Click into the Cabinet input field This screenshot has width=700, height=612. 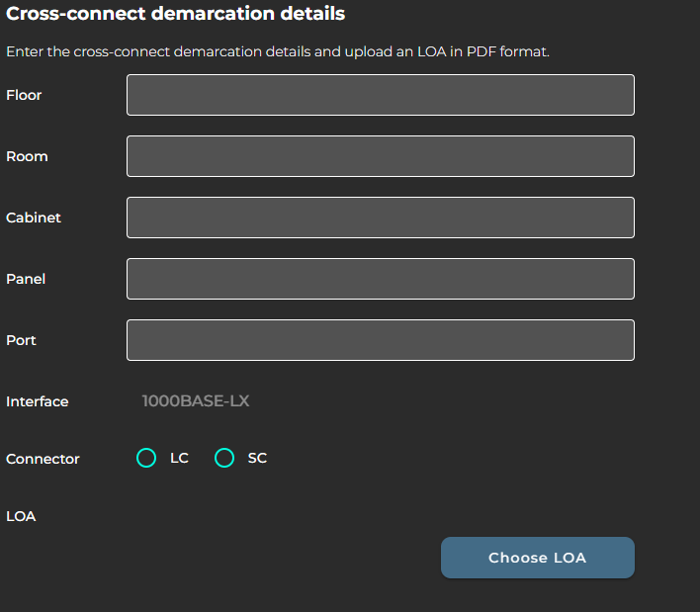coord(380,218)
